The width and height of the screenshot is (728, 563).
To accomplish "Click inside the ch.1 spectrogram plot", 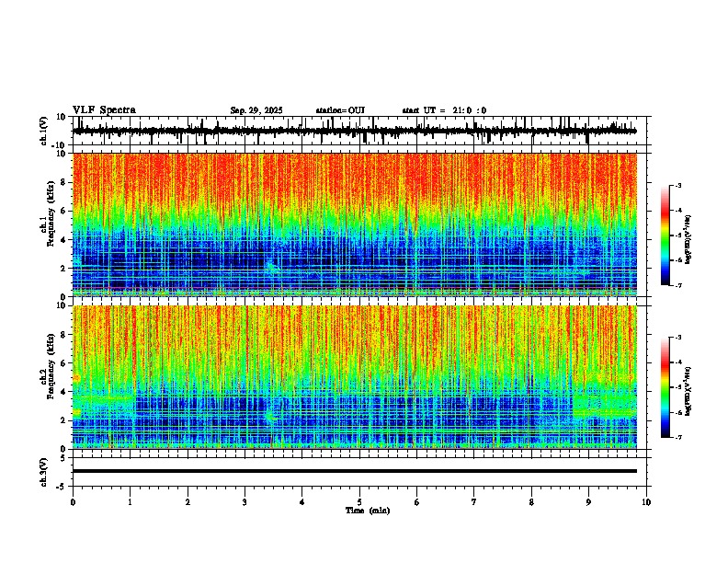I will pos(355,224).
